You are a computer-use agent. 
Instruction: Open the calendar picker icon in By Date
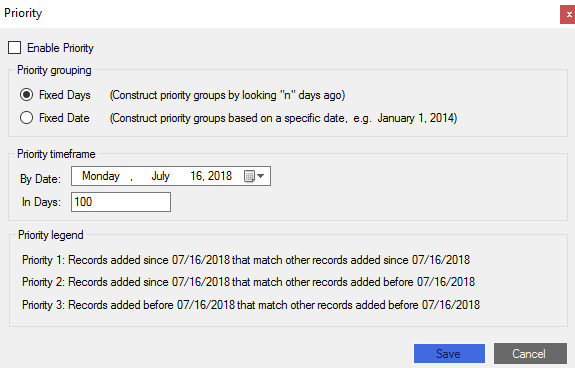tap(249, 176)
